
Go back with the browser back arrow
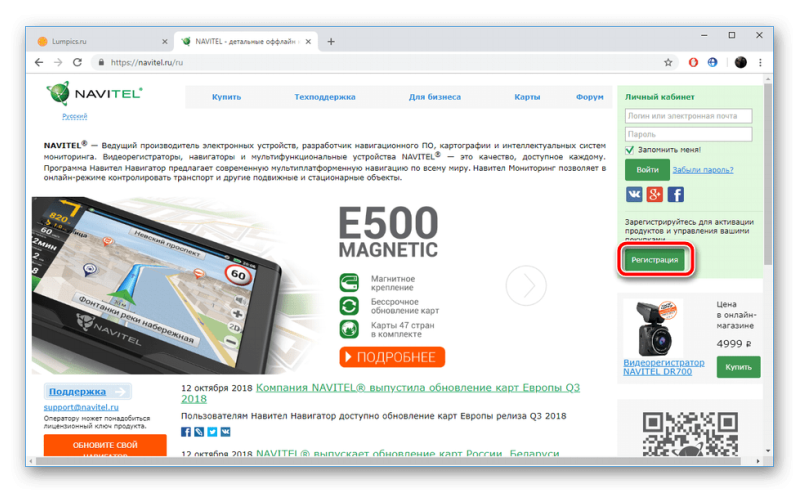point(39,62)
